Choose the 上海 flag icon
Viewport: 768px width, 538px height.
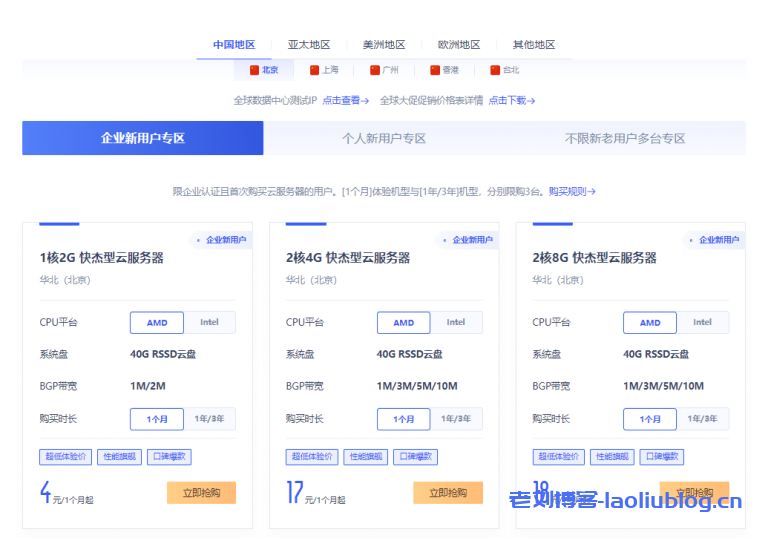[314, 70]
